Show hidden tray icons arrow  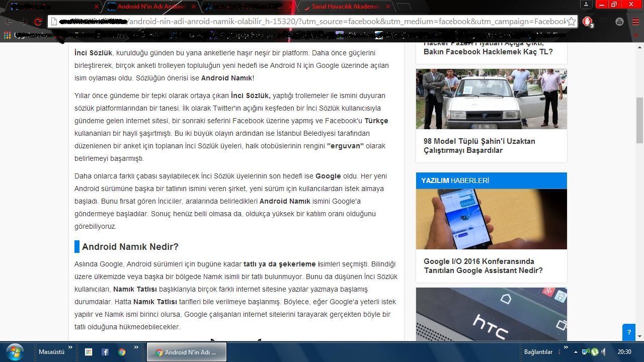pos(576,352)
